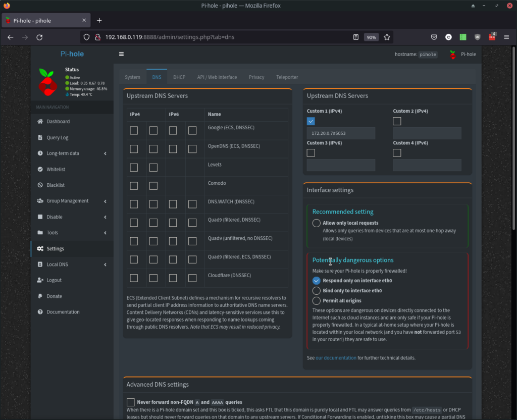This screenshot has height=420, width=517.
Task: Click the 90% zoom level indicator
Action: point(371,37)
